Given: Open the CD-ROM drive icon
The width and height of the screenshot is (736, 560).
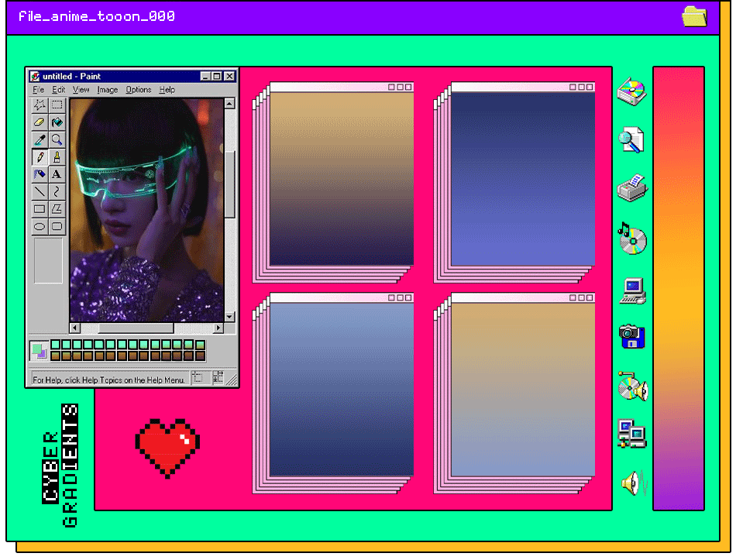Looking at the screenshot, I should [x=631, y=91].
